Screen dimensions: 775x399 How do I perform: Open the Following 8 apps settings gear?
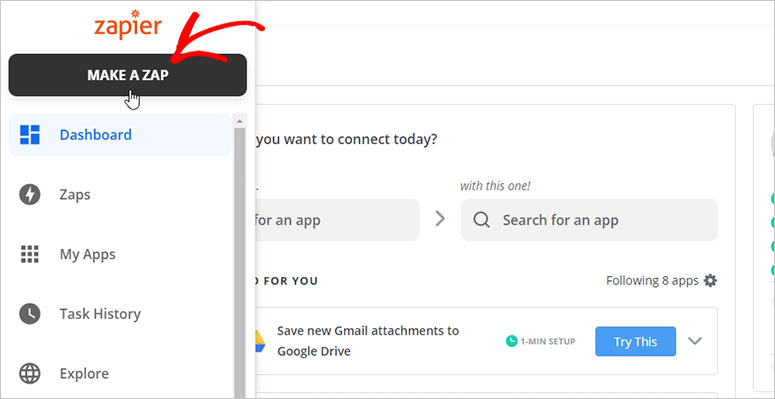coord(710,281)
